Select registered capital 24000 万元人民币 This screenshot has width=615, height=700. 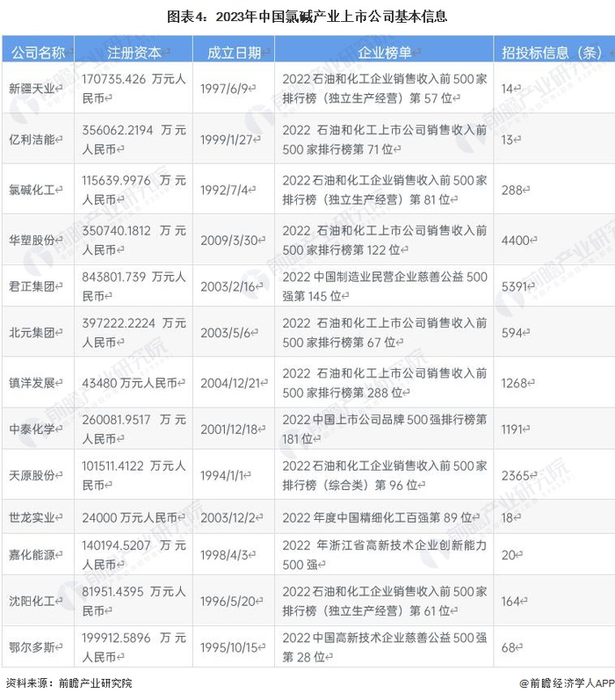tap(130, 517)
